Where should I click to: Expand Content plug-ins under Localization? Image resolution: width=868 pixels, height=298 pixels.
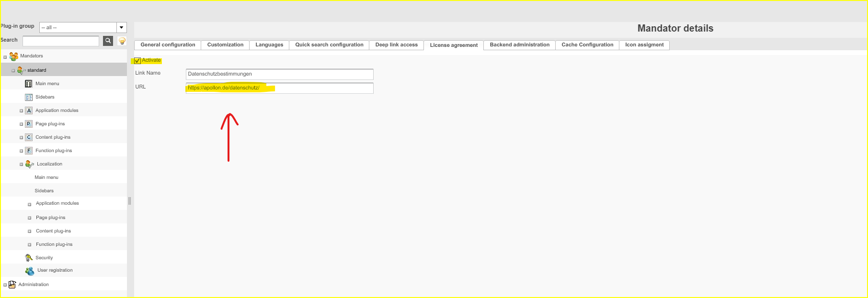click(x=29, y=232)
